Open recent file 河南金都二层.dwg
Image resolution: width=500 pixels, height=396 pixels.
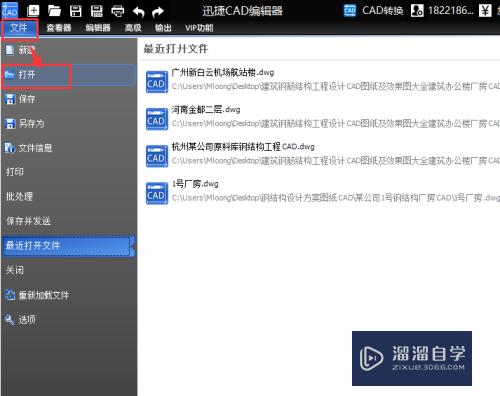tap(206, 109)
